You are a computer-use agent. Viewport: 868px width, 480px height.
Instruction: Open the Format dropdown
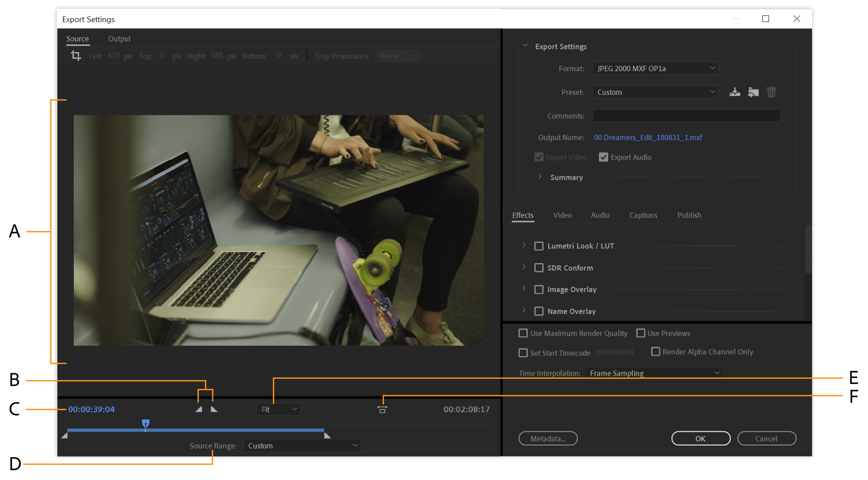tap(655, 68)
